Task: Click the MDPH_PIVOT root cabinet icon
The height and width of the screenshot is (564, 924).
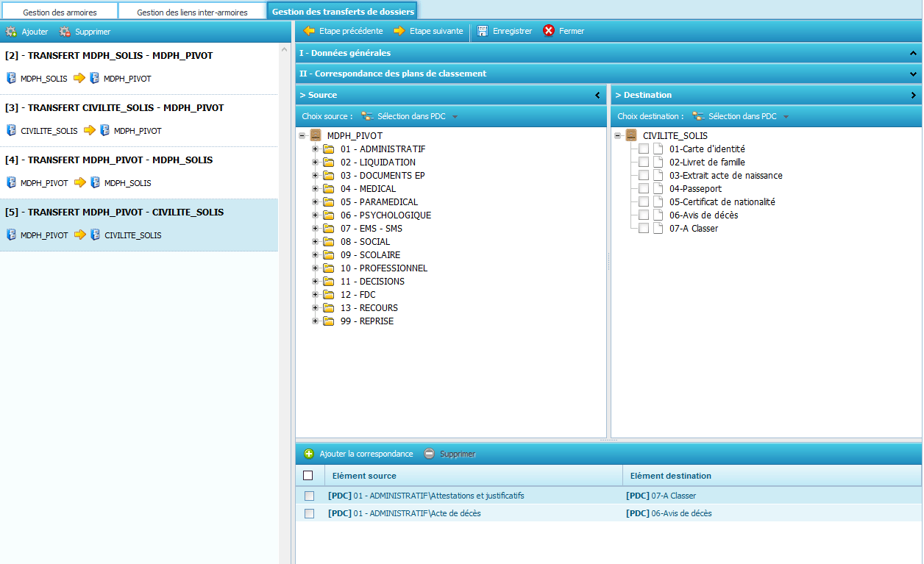Action: pyautogui.click(x=316, y=136)
